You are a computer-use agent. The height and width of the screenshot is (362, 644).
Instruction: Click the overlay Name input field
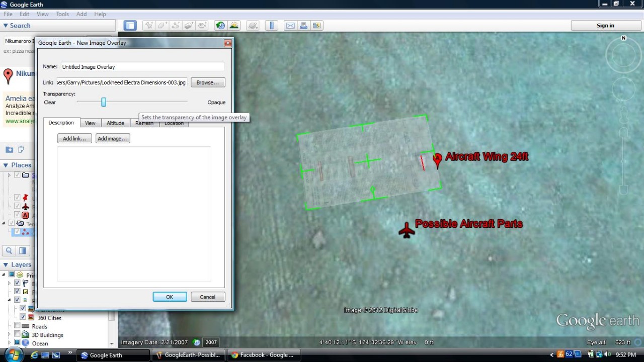point(142,67)
